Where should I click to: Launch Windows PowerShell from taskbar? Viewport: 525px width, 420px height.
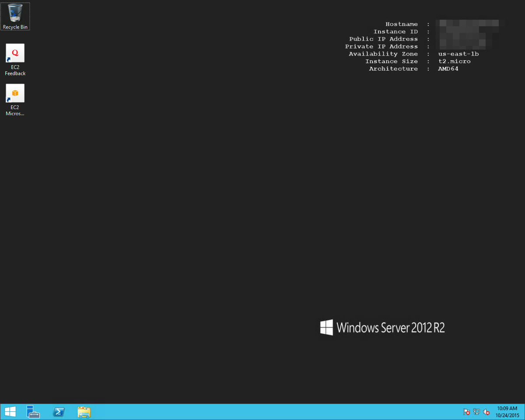[x=59, y=412]
